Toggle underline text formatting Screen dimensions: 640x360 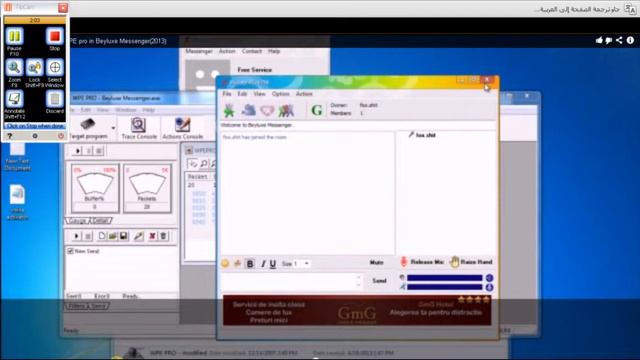pyautogui.click(x=273, y=264)
